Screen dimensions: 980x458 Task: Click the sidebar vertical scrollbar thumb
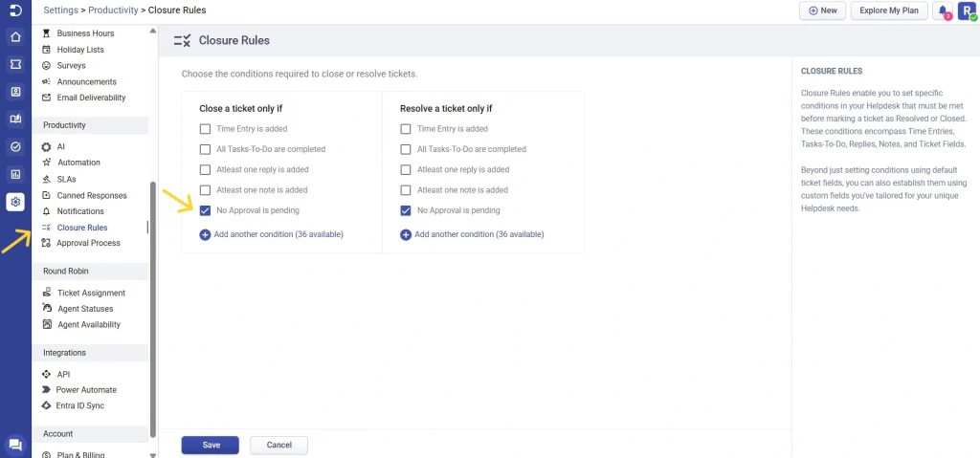tap(153, 309)
